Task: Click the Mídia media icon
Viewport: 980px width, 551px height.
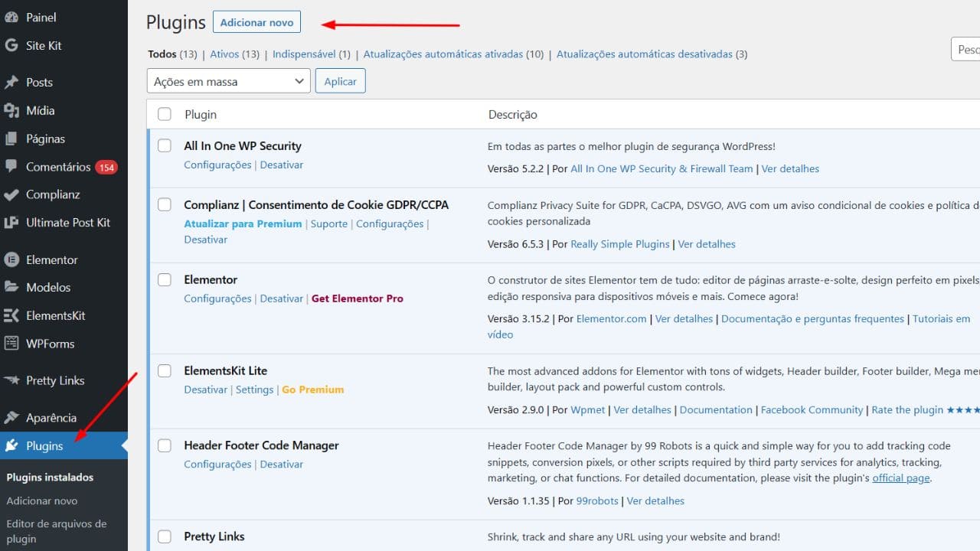Action: point(11,110)
